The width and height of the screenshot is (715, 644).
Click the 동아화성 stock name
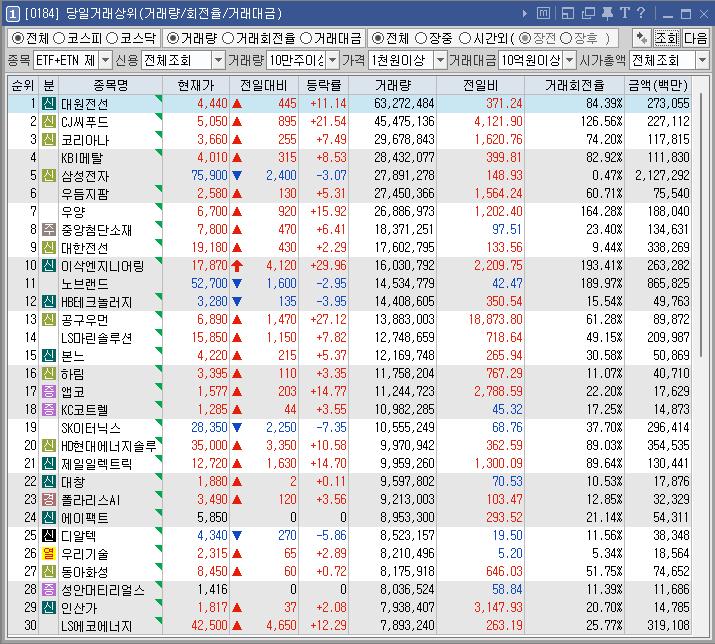(85, 571)
